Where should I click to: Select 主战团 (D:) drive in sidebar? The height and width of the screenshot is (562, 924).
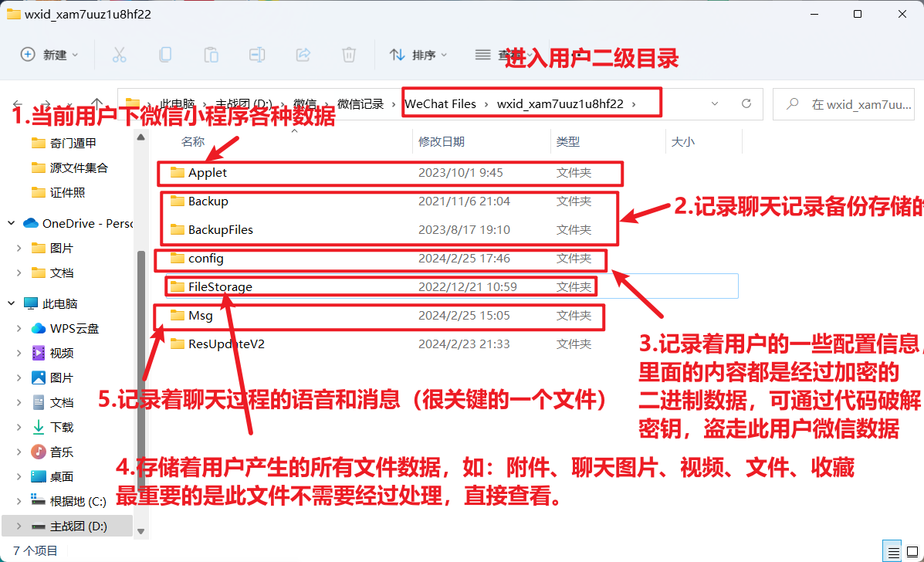[78, 526]
